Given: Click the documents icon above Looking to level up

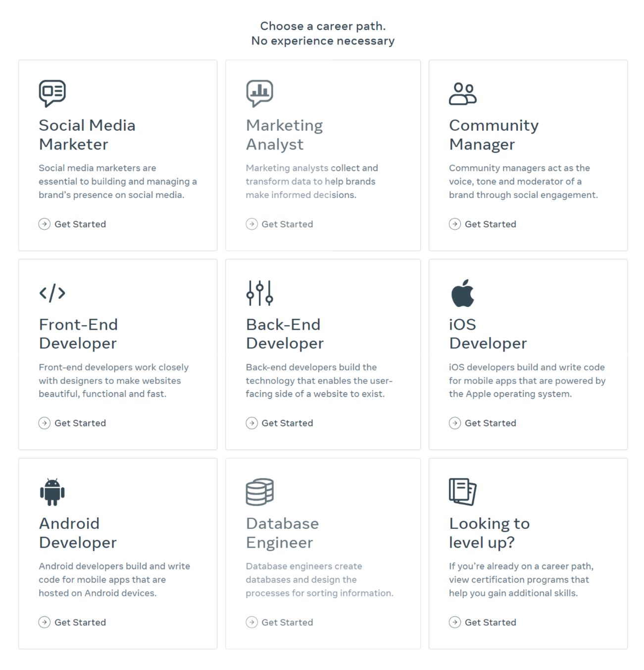Looking at the screenshot, I should pyautogui.click(x=462, y=492).
